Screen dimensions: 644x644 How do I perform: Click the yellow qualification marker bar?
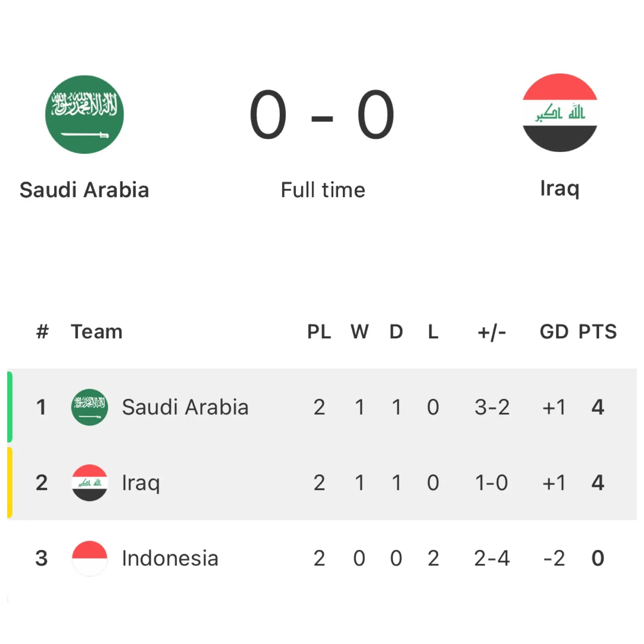point(10,483)
